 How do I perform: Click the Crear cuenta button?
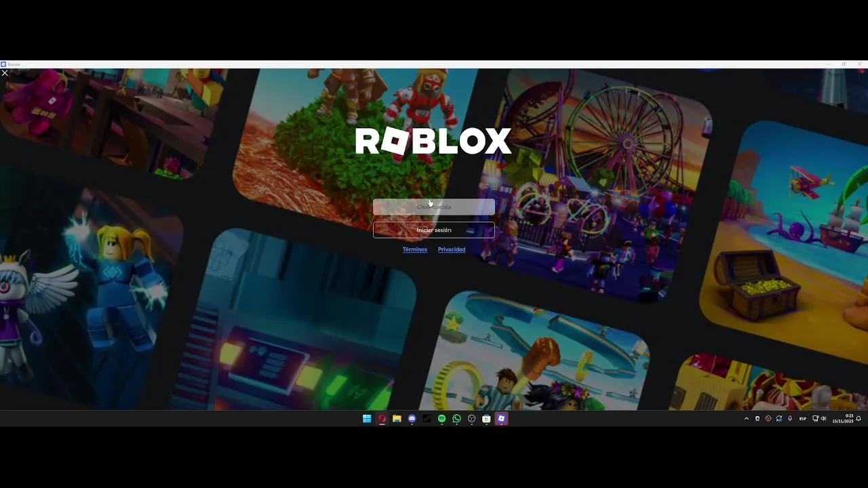tap(434, 207)
